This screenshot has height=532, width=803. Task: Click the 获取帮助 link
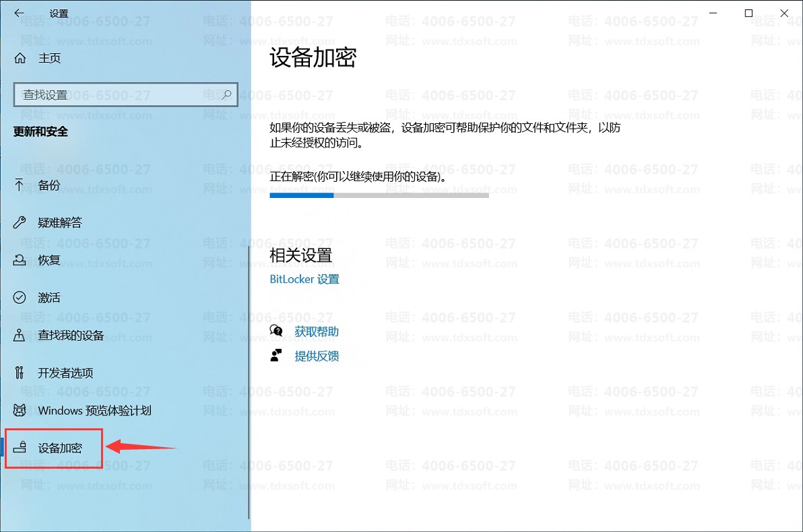point(316,331)
